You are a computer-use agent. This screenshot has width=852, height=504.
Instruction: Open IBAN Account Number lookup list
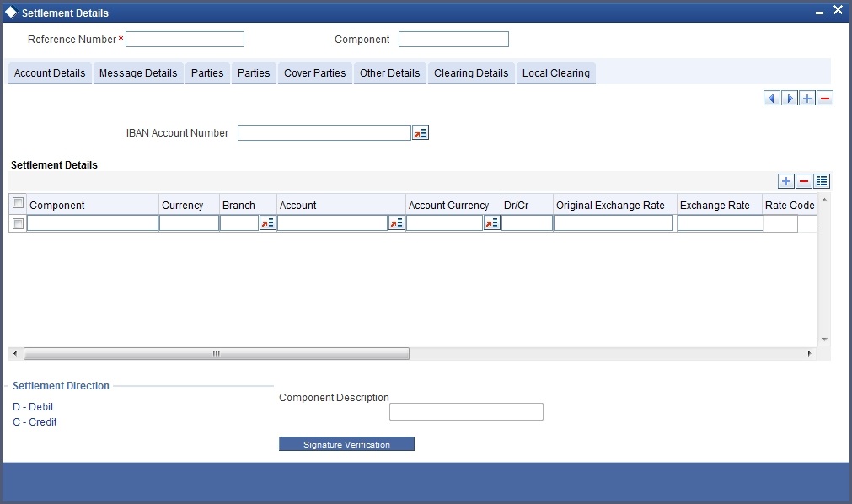(420, 132)
